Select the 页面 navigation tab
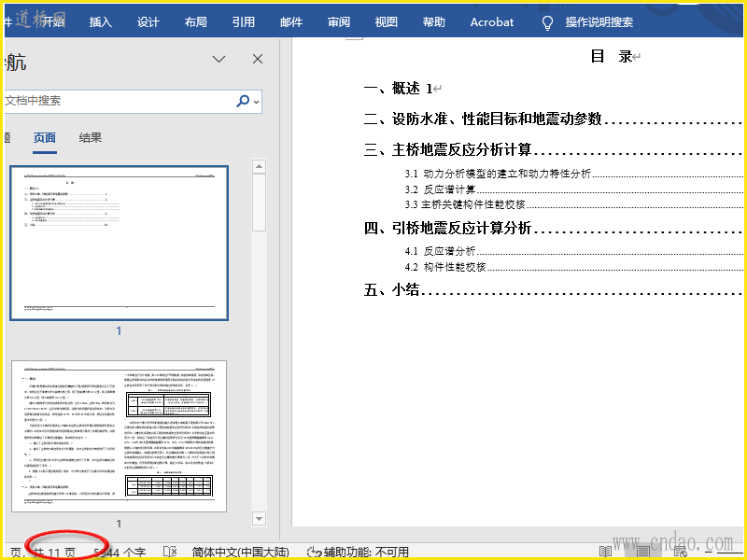Viewport: 747px width, 560px height. coord(45,138)
